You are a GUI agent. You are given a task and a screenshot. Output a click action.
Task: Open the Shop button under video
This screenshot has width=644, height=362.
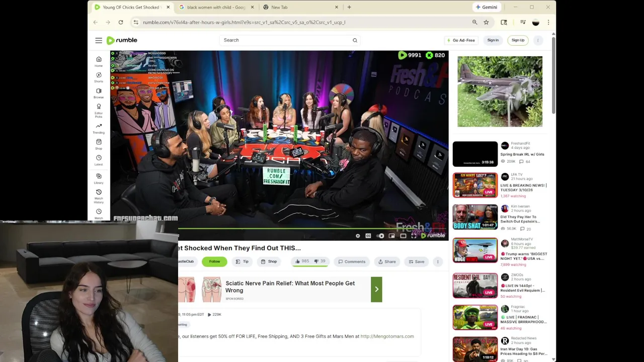tap(269, 261)
